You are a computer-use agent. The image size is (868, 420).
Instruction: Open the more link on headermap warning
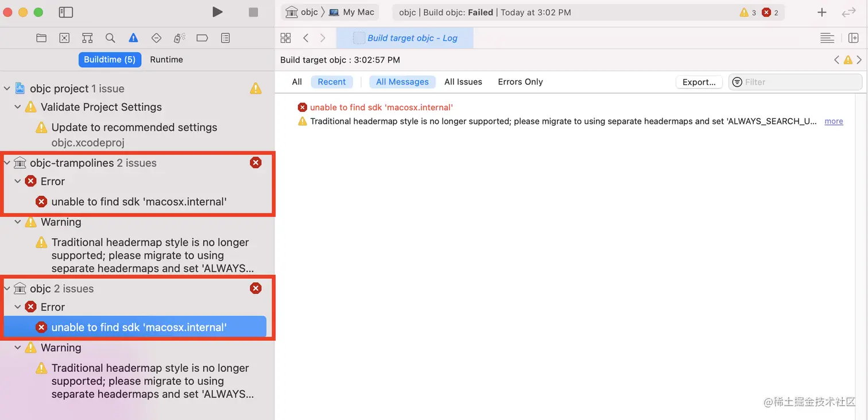(x=834, y=121)
